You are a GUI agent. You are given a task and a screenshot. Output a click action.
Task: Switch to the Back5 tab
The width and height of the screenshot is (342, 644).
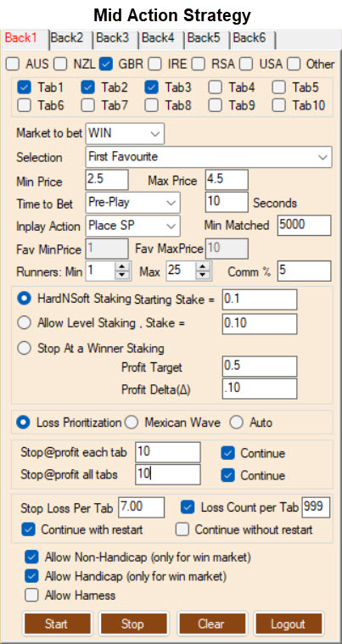[204, 38]
